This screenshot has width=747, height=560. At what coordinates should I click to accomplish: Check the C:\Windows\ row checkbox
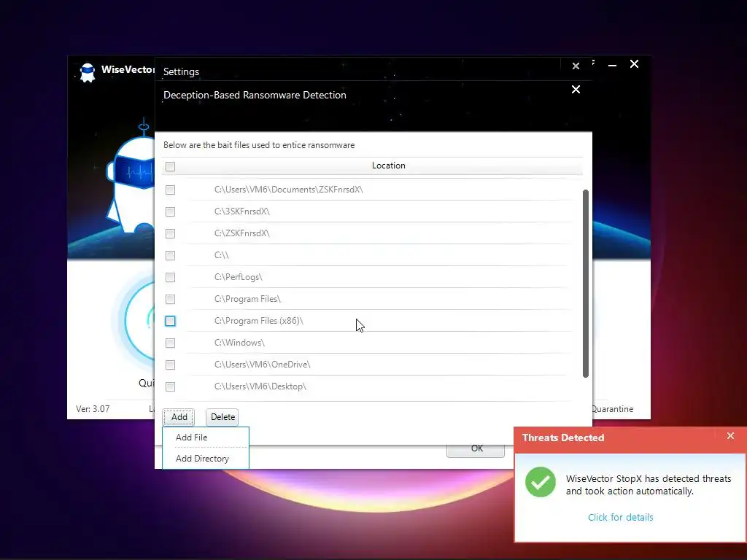tap(170, 343)
